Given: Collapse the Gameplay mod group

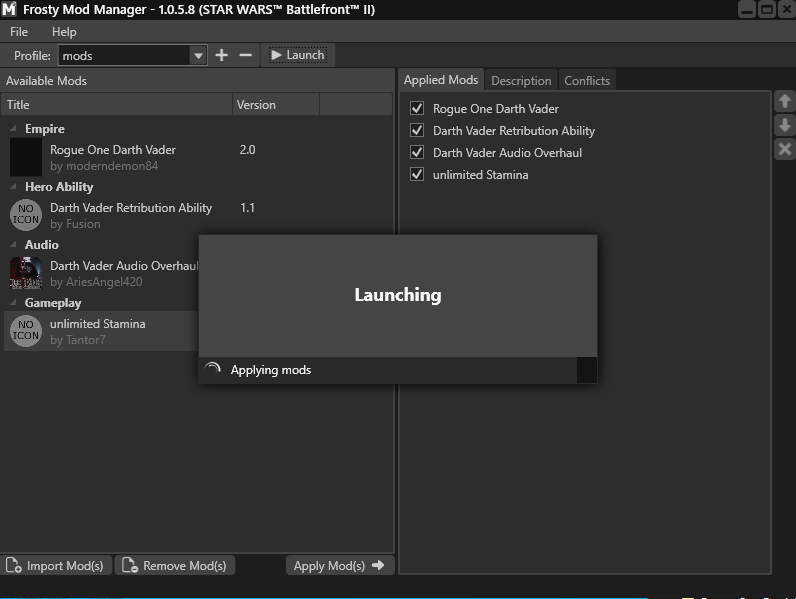Looking at the screenshot, I should (x=13, y=303).
